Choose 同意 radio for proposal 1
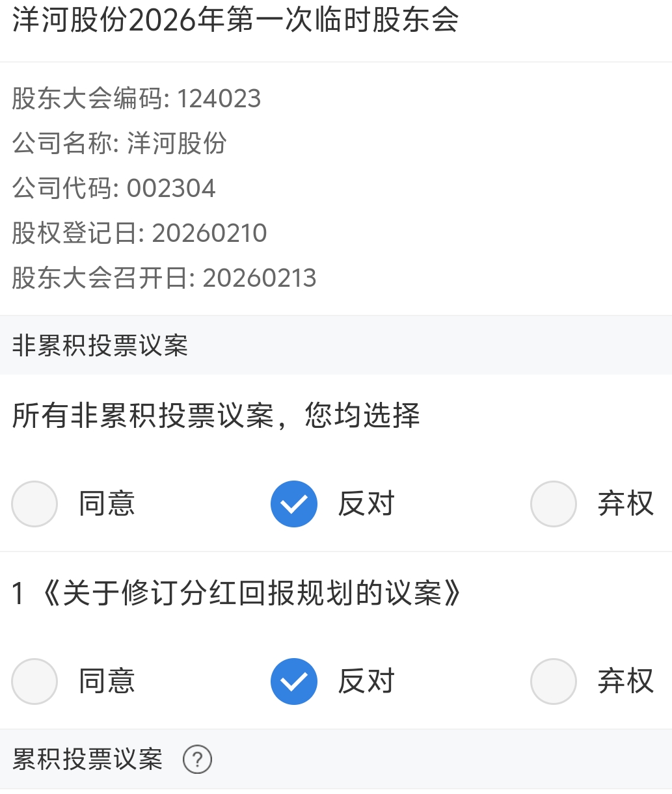The width and height of the screenshot is (672, 794). (34, 682)
